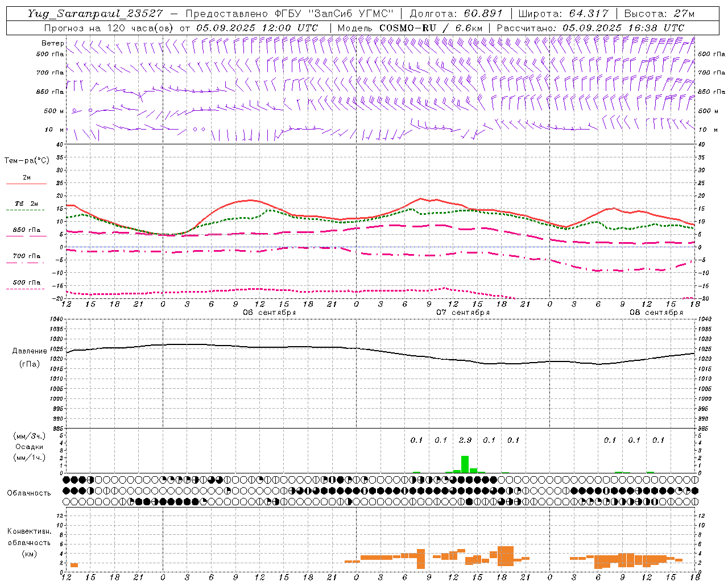Click the red line sample under 2м legend

pyautogui.click(x=26, y=184)
